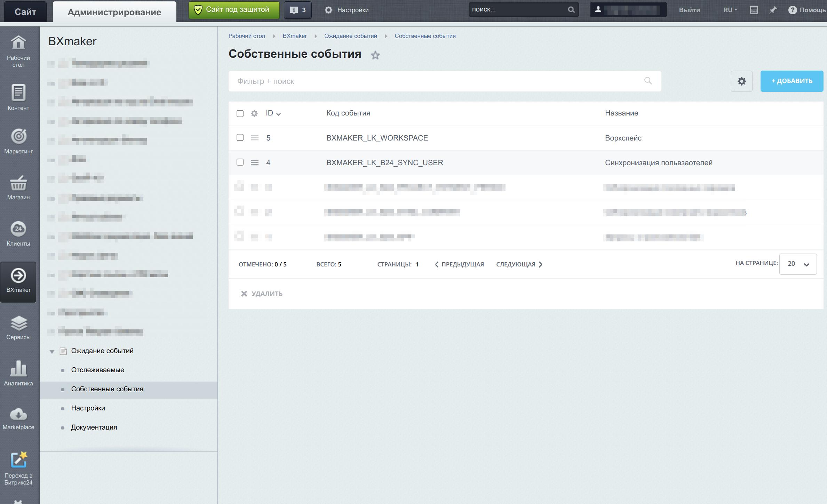The image size is (827, 504).
Task: Switch to the Сайт tab
Action: [25, 11]
